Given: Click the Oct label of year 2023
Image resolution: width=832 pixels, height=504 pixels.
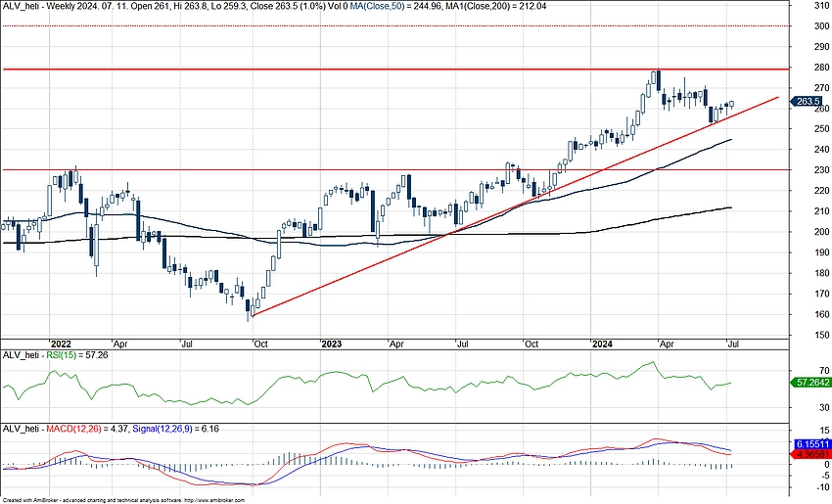Looking at the screenshot, I should [x=532, y=344].
